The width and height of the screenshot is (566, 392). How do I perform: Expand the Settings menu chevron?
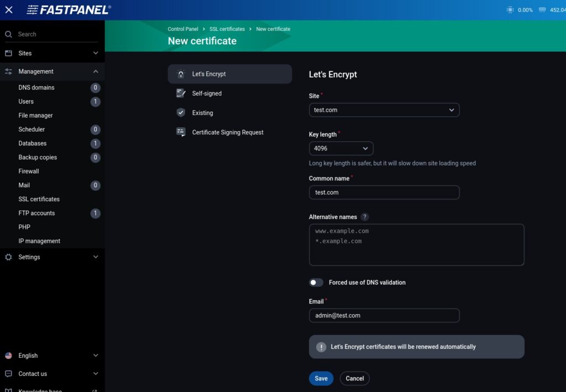coord(96,257)
